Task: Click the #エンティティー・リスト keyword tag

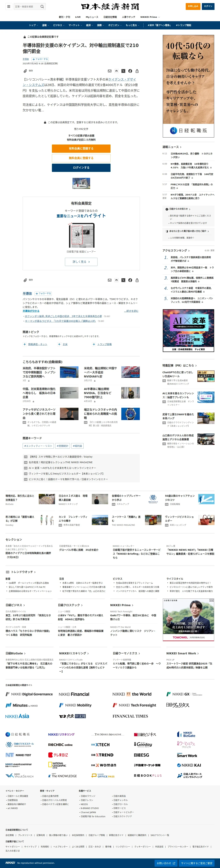Action: pyautogui.click(x=38, y=446)
